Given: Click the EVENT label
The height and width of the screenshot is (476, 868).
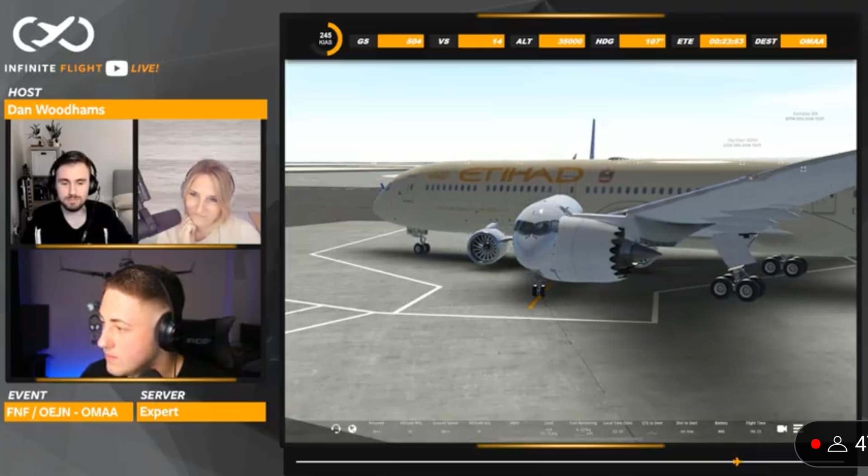Looking at the screenshot, I should (27, 395).
